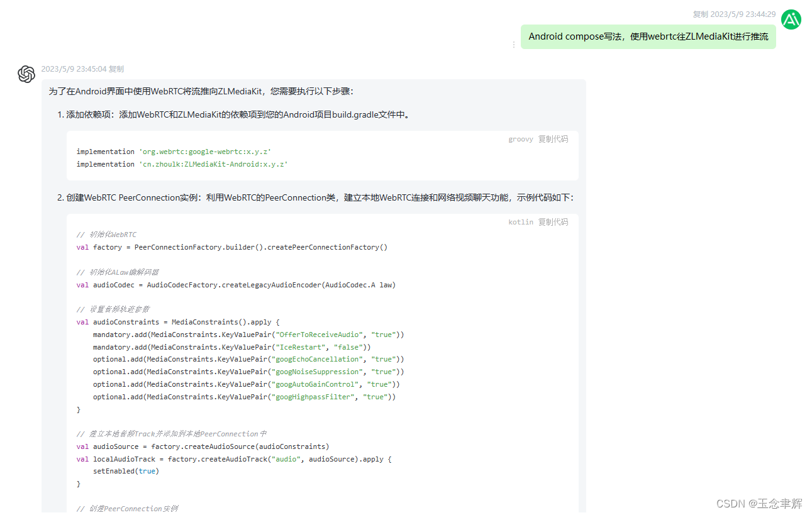
Task: Click the timestamp '2023/5/9 23:45:04'
Action: [x=74, y=69]
